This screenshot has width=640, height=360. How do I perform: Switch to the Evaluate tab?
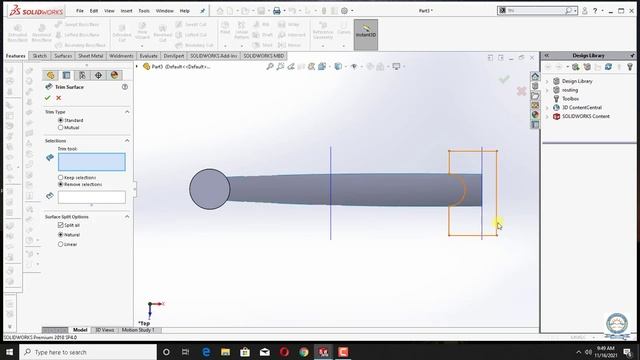tap(149, 56)
